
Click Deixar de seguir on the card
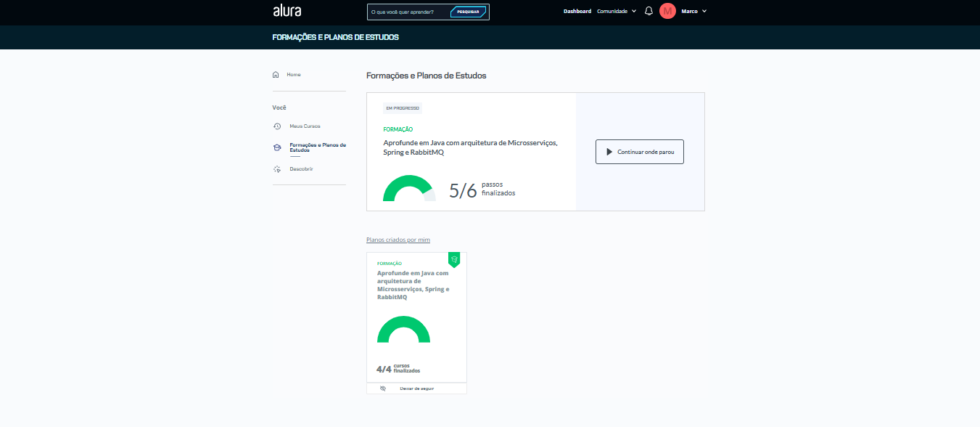[x=416, y=389]
